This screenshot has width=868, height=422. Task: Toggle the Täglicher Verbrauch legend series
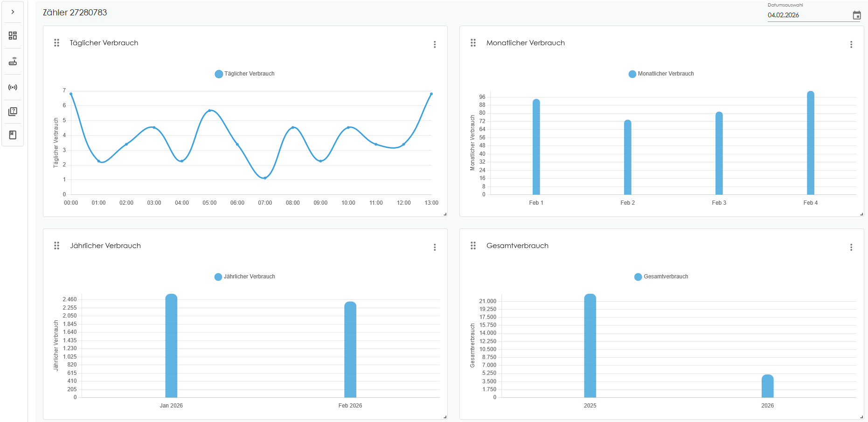[244, 74]
